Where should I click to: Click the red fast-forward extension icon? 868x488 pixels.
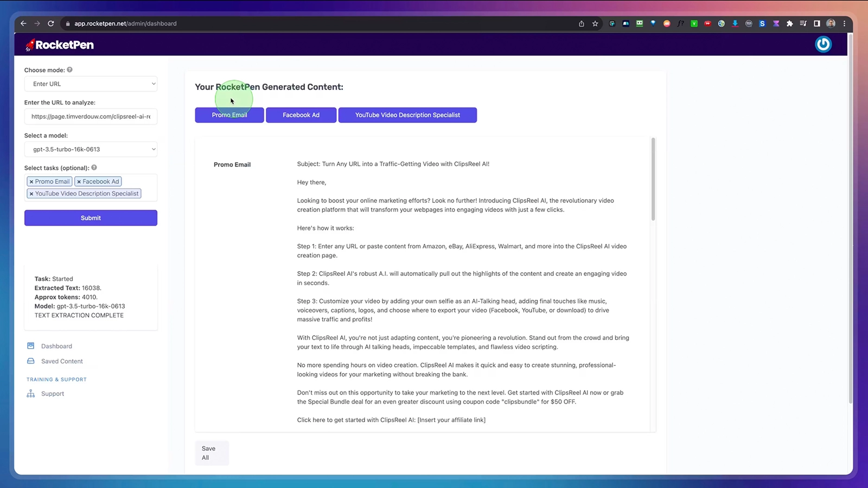point(707,23)
